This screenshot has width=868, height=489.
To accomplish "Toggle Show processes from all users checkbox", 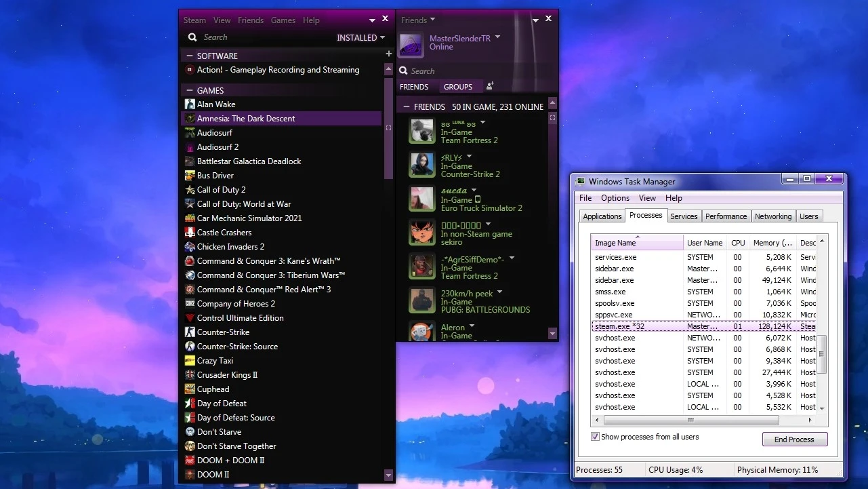I will 595,437.
